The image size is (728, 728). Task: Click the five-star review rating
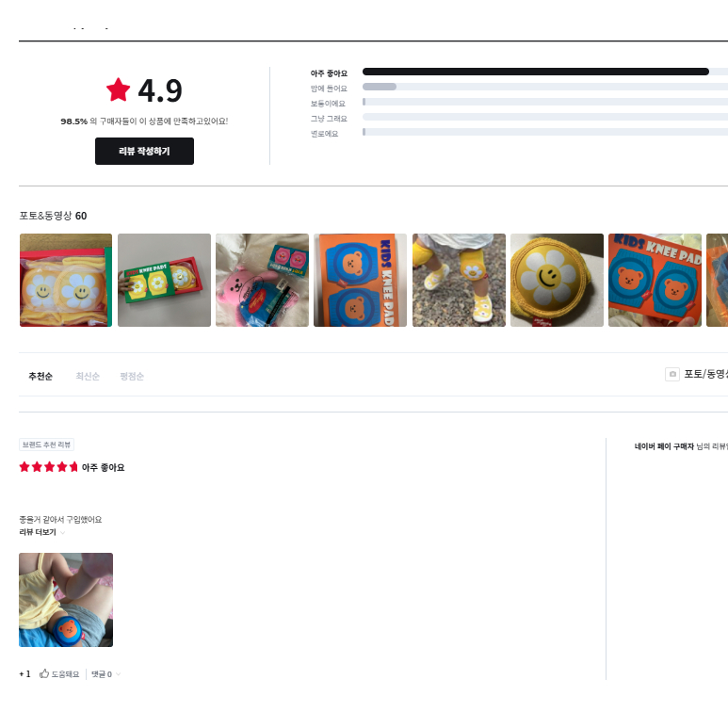pyautogui.click(x=48, y=467)
